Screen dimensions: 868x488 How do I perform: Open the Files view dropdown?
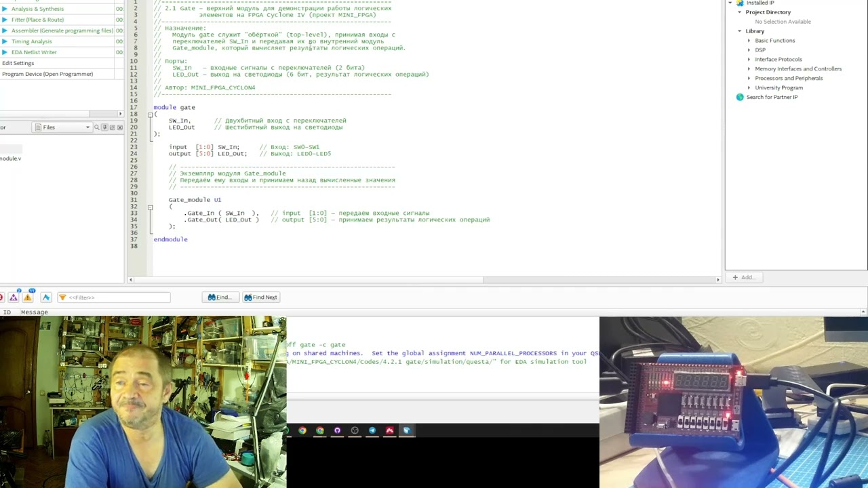62,127
